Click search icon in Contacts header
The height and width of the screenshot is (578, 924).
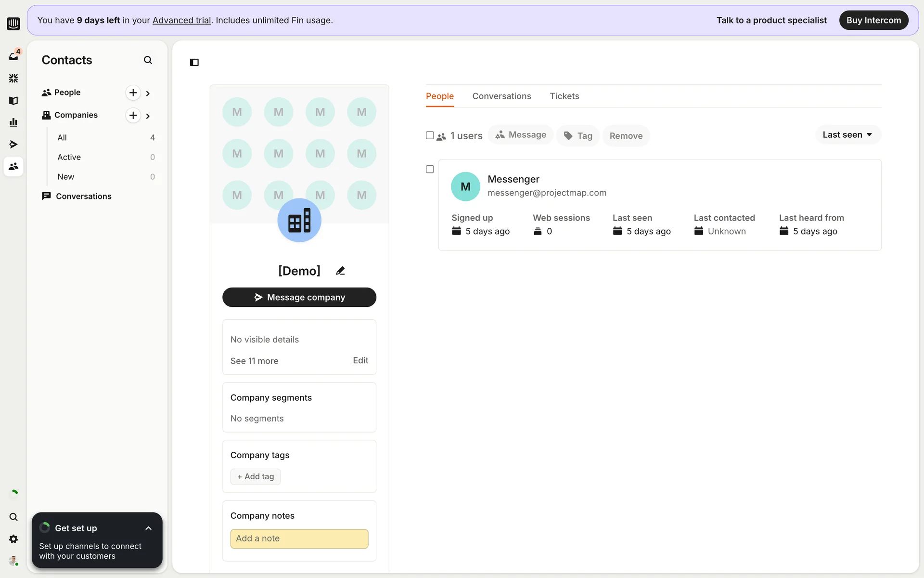coord(148,60)
